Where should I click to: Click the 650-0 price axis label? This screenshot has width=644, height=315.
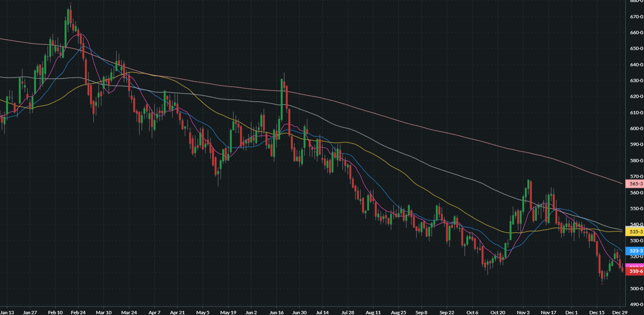(x=636, y=49)
